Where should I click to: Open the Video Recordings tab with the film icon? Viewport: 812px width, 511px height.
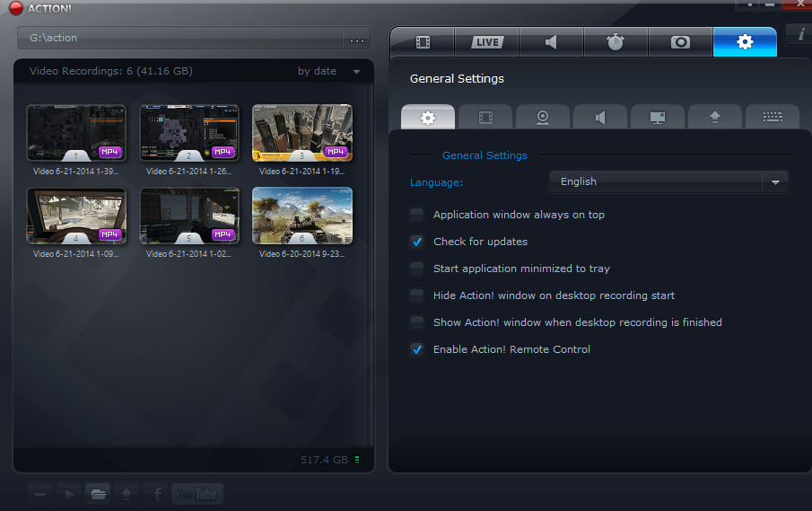click(423, 42)
